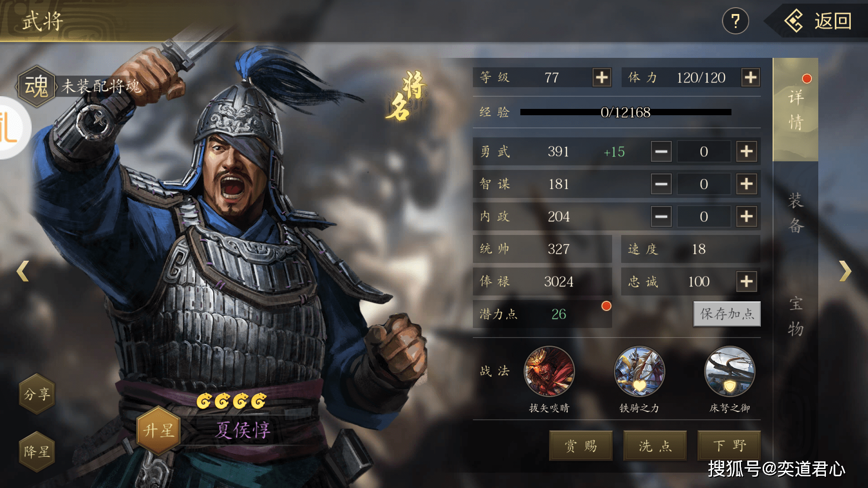The width and height of the screenshot is (868, 488).
Task: Open the question mark help icon
Action: (x=736, y=21)
